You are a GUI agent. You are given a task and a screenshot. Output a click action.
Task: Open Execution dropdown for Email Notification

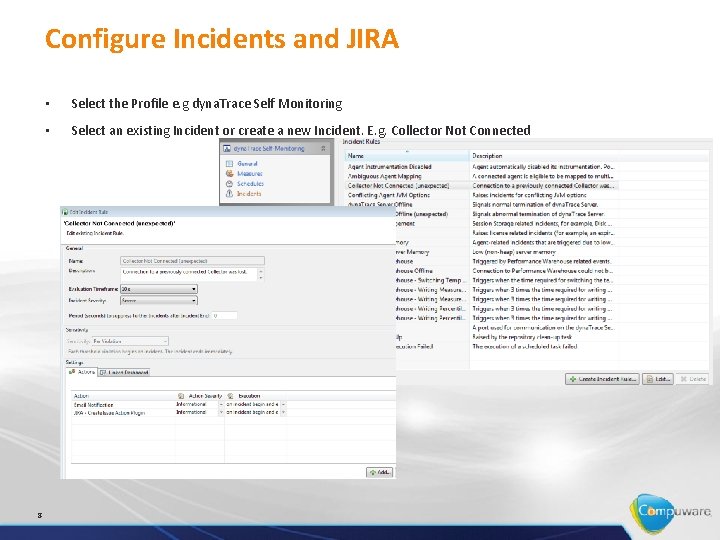(x=283, y=405)
